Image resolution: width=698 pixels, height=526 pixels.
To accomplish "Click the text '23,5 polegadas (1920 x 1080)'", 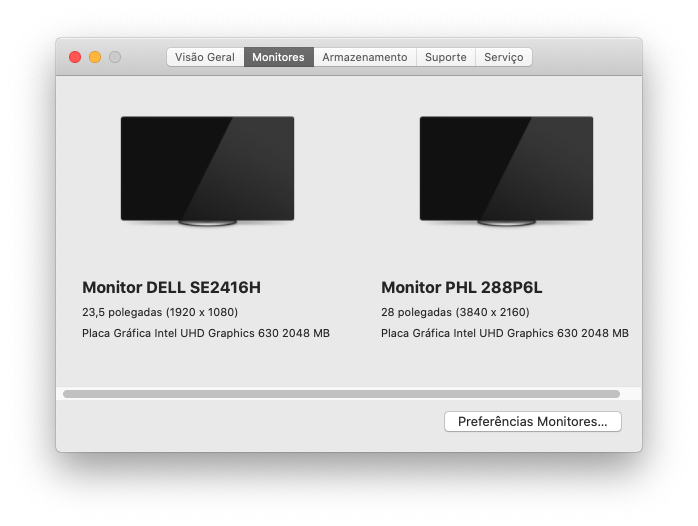I will (x=160, y=312).
